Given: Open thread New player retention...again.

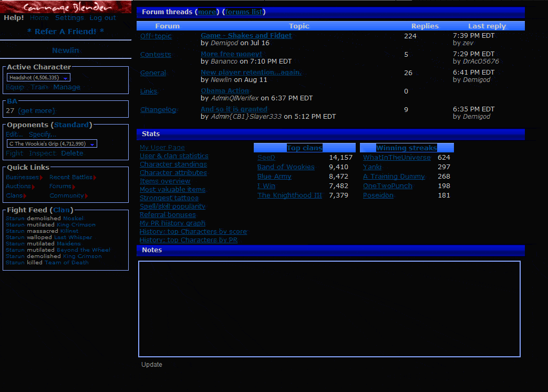Looking at the screenshot, I should click(251, 73).
